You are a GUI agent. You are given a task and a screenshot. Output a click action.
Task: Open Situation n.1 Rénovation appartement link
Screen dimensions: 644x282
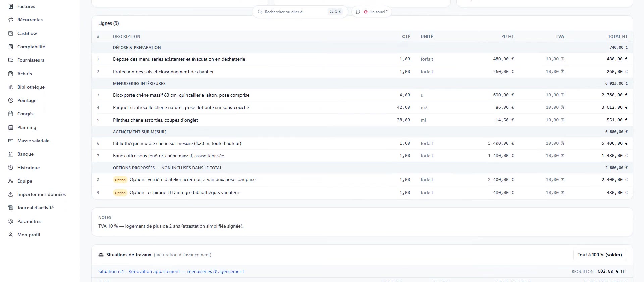171,271
